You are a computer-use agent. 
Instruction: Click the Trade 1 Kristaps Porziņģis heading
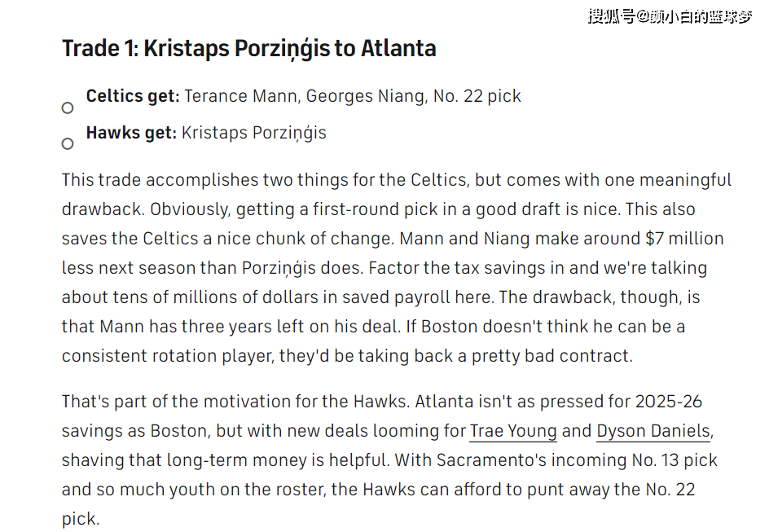point(249,49)
